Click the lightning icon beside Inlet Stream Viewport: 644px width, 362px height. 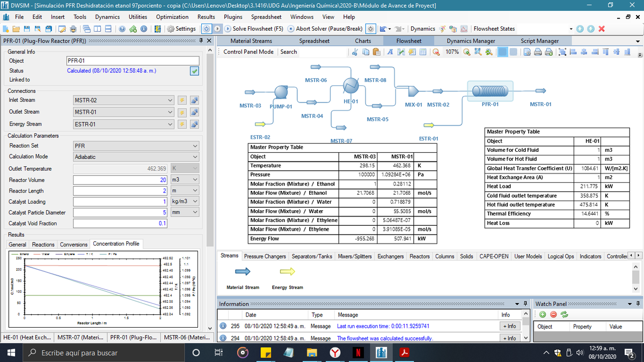(x=182, y=100)
